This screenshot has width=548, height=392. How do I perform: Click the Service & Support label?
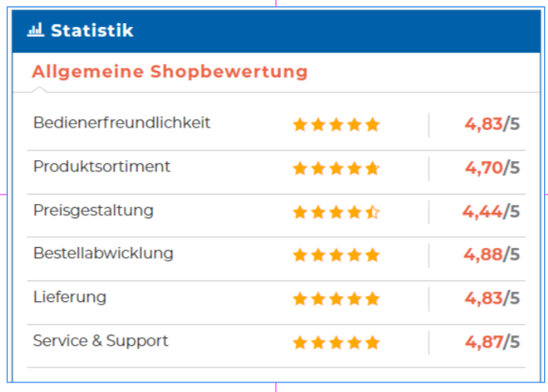click(101, 341)
